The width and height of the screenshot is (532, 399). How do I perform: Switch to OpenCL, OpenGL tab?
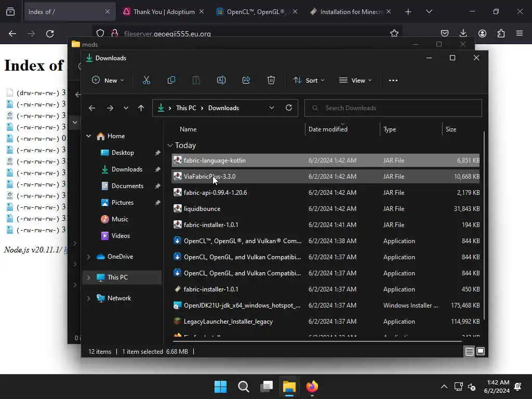click(257, 11)
